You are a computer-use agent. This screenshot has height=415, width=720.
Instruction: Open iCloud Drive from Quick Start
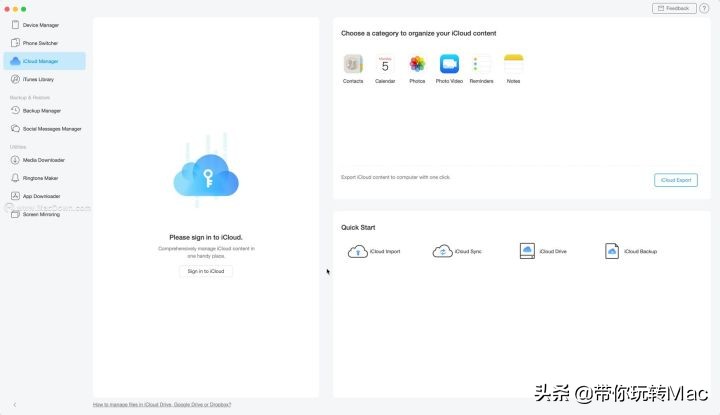543,251
